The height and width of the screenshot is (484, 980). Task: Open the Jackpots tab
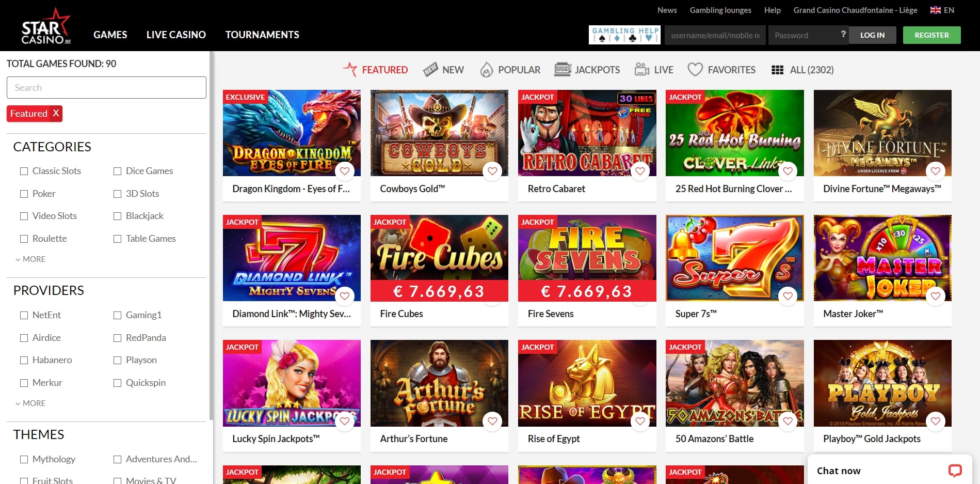587,70
